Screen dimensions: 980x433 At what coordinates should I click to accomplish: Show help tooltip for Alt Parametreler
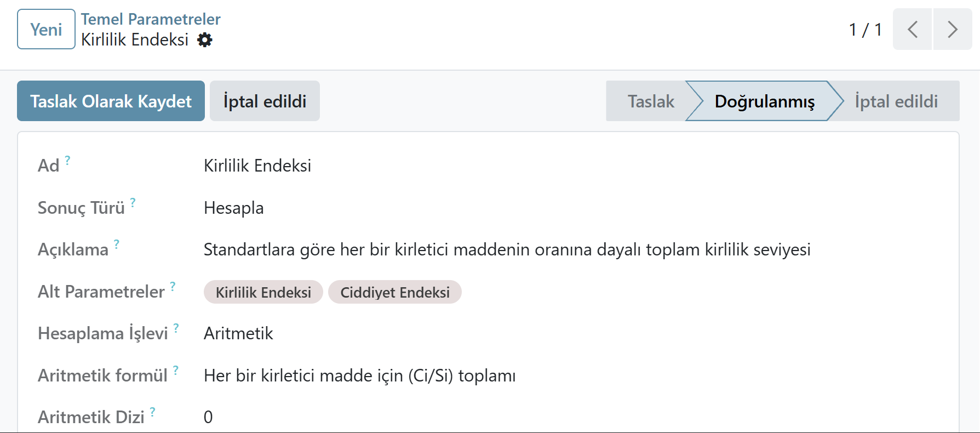click(x=173, y=286)
